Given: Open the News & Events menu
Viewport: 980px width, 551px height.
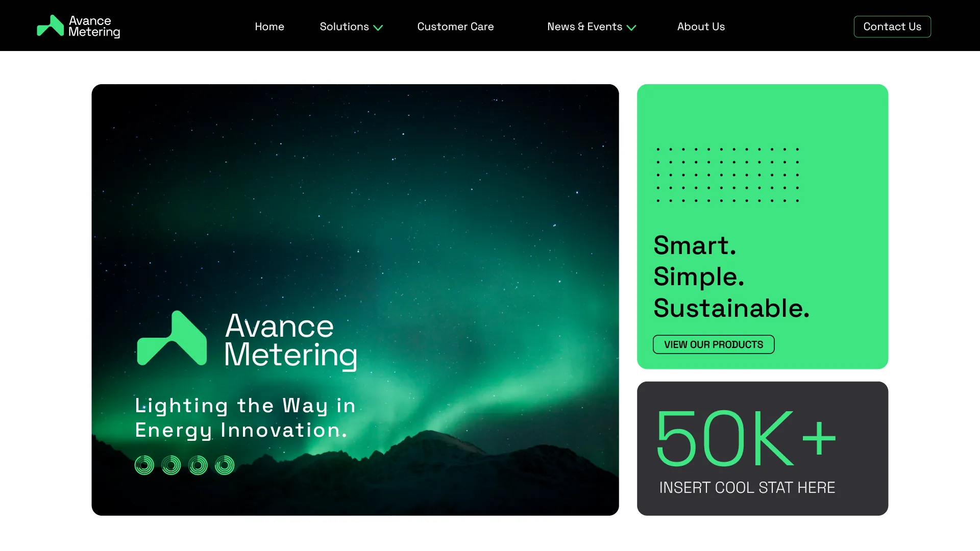Looking at the screenshot, I should 592,27.
